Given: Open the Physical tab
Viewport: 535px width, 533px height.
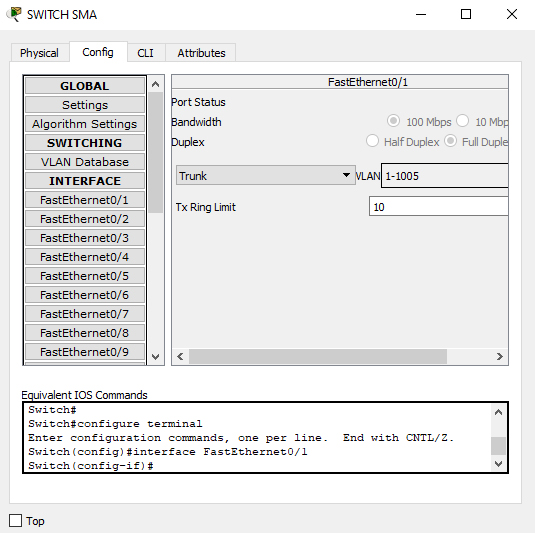Looking at the screenshot, I should pos(39,53).
